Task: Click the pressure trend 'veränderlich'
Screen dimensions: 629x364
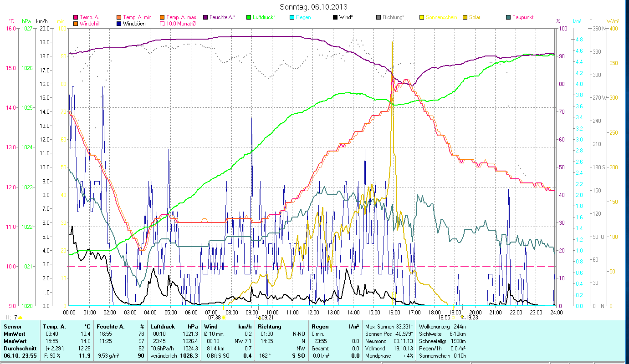Action: pyautogui.click(x=164, y=356)
